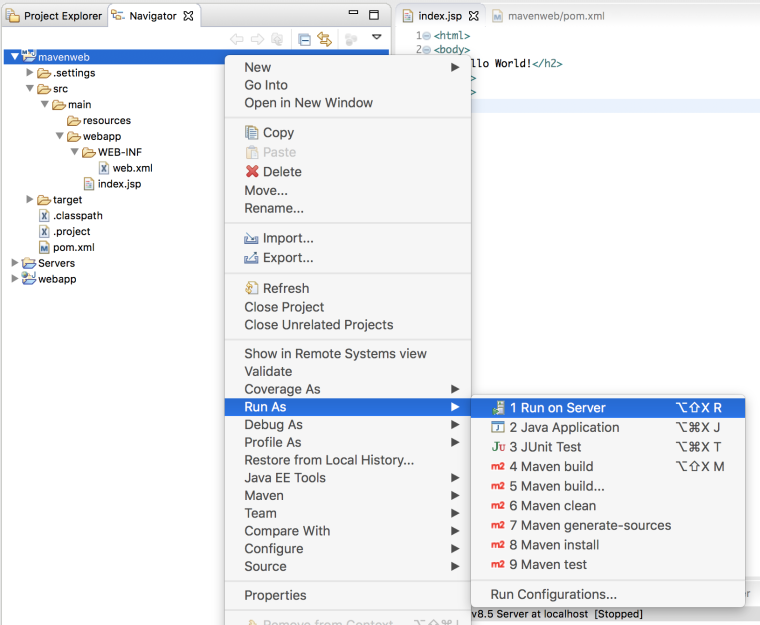Choose Restore from Local History...

click(348, 460)
